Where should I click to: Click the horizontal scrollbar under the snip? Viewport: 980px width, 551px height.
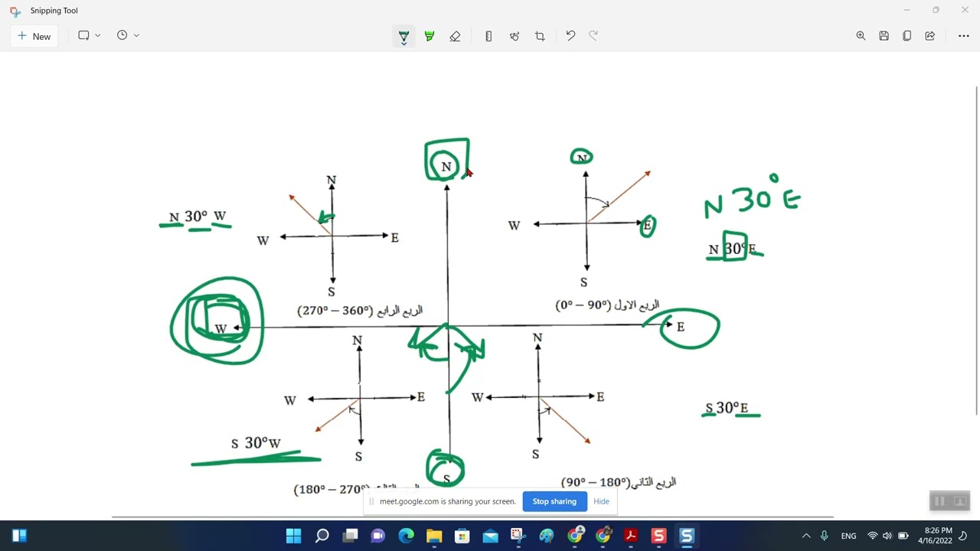pos(472,517)
